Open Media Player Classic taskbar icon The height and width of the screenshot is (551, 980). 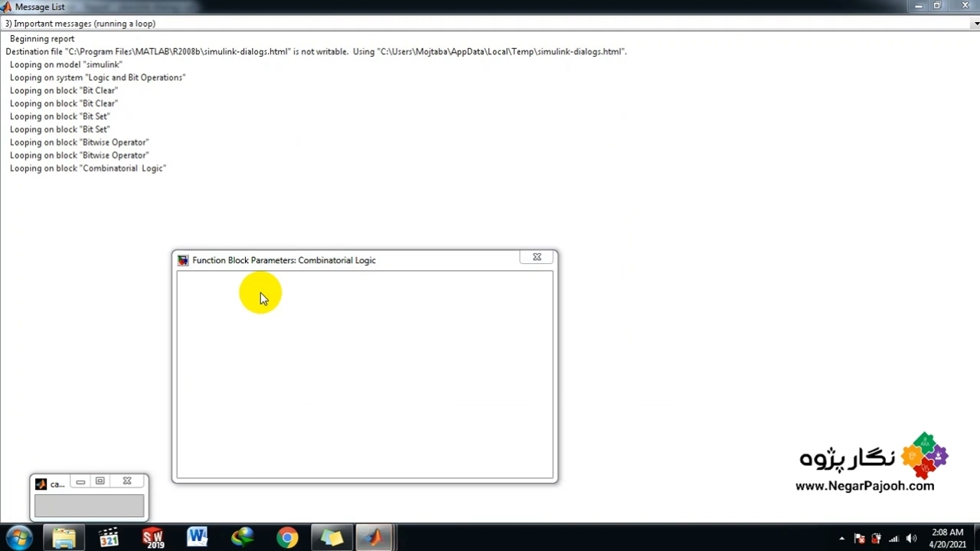[x=109, y=537]
